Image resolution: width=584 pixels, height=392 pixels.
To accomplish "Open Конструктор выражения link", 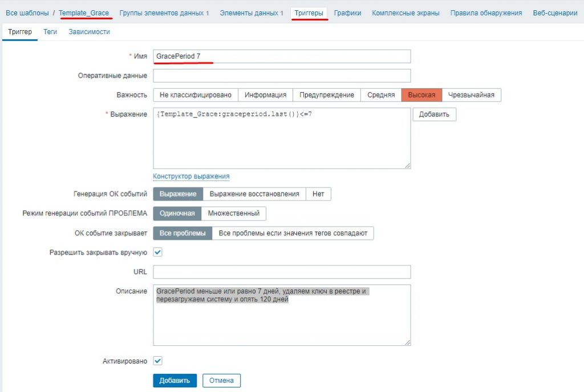I will tap(191, 177).
